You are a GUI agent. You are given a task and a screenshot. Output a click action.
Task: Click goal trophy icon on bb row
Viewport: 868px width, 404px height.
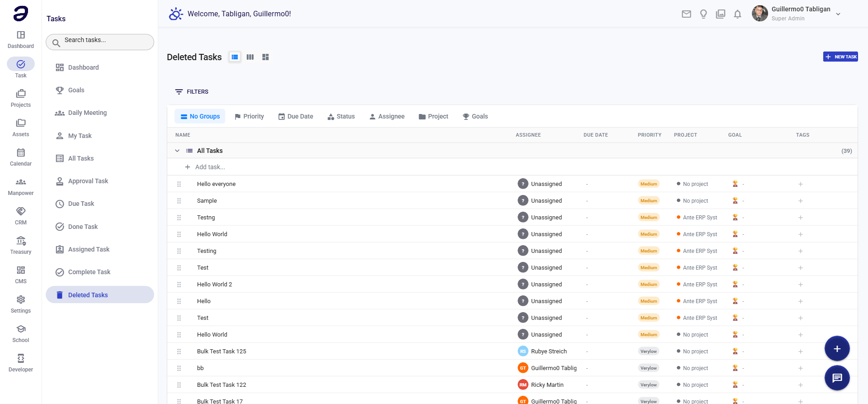[x=735, y=368]
